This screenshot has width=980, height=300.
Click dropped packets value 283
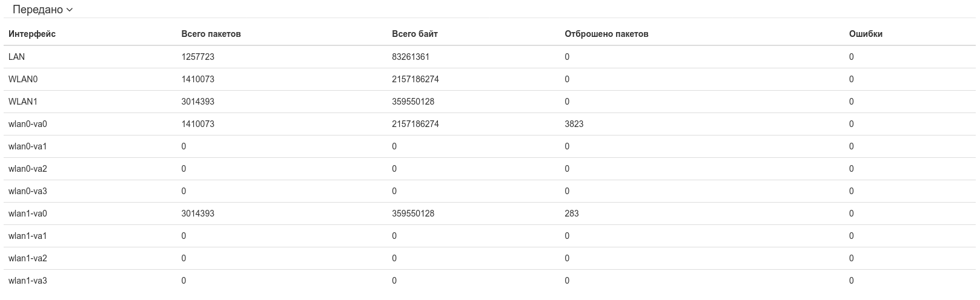click(572, 214)
